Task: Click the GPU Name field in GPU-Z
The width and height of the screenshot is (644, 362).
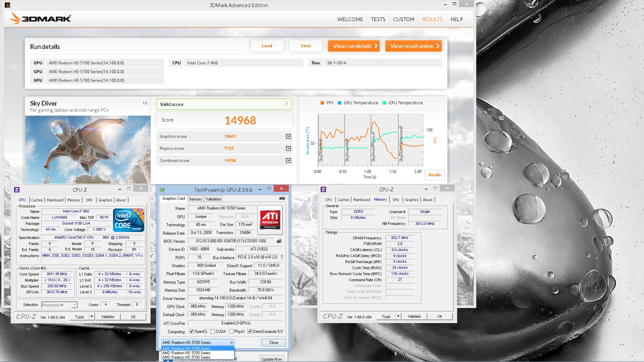Action: pyautogui.click(x=221, y=208)
